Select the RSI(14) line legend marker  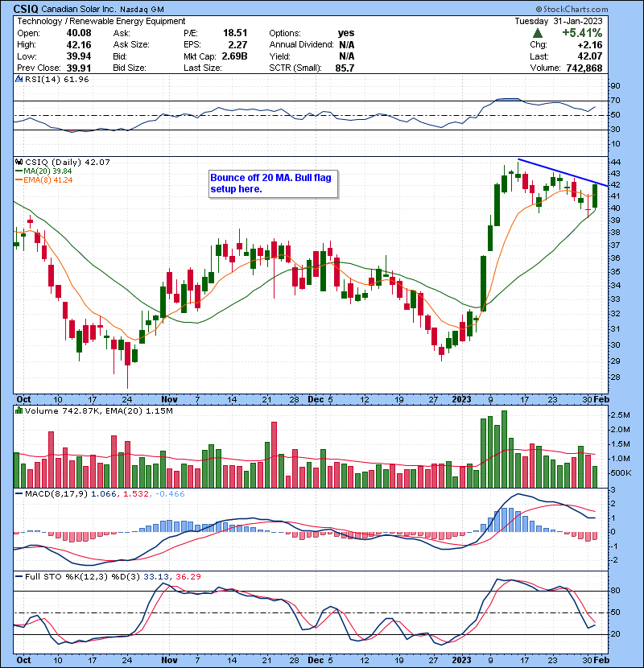(19, 79)
